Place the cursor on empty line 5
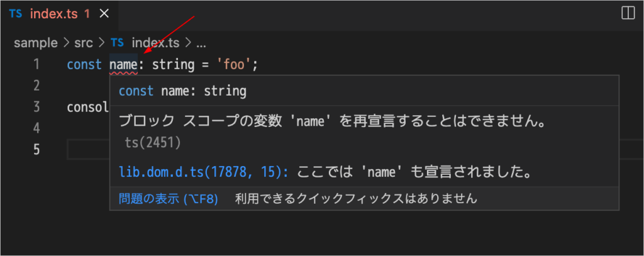644x256 pixels. click(x=88, y=150)
